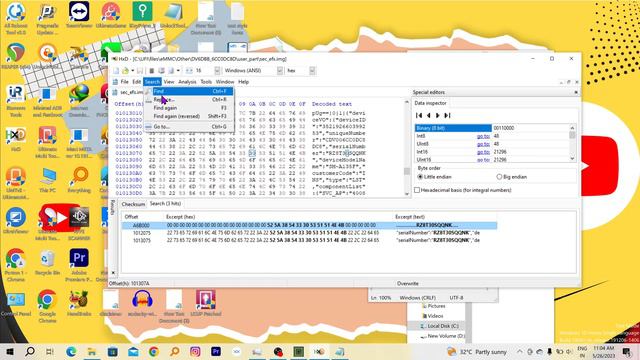
Task: Open Recycle Bin desktop icon
Action: pos(47,263)
